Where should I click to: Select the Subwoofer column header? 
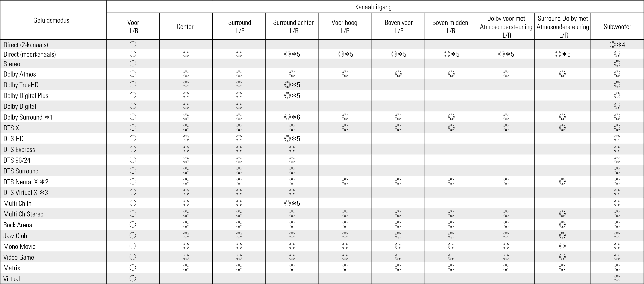(617, 27)
